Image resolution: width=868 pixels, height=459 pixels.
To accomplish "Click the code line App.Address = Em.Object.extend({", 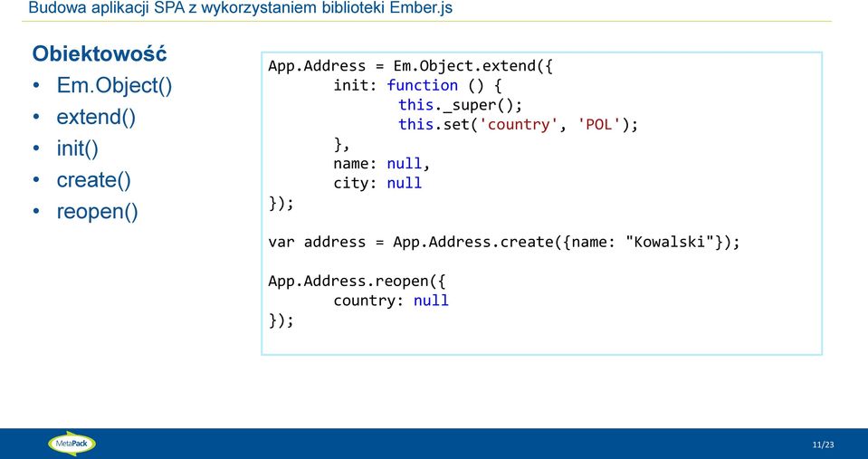I will (411, 66).
